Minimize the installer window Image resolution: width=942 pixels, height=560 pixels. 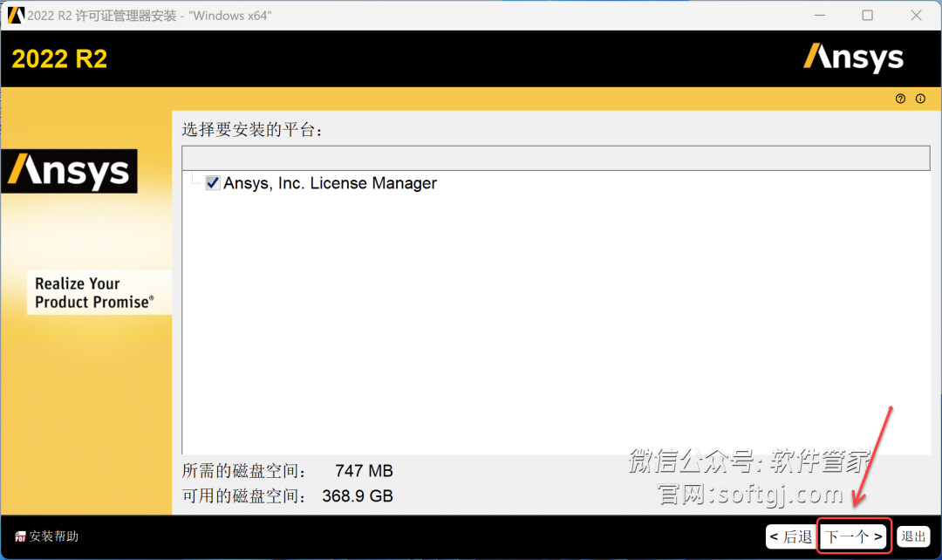[819, 15]
